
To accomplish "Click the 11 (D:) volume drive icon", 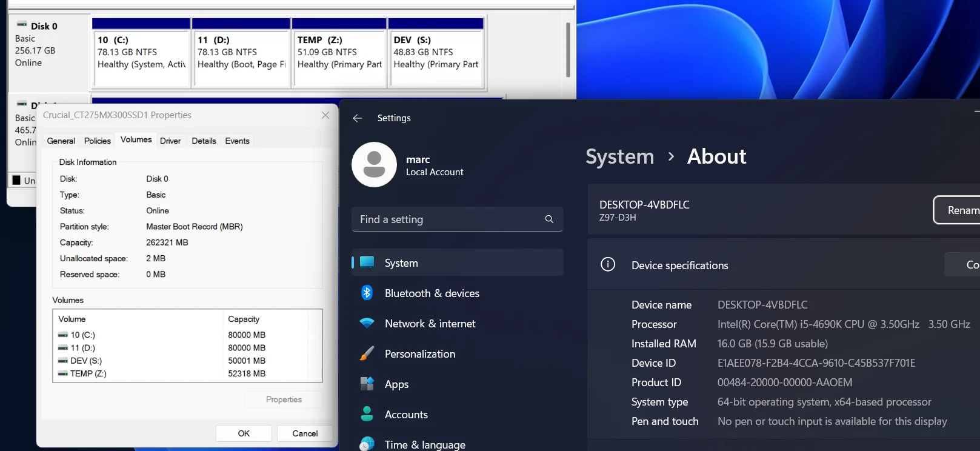I will [x=62, y=348].
